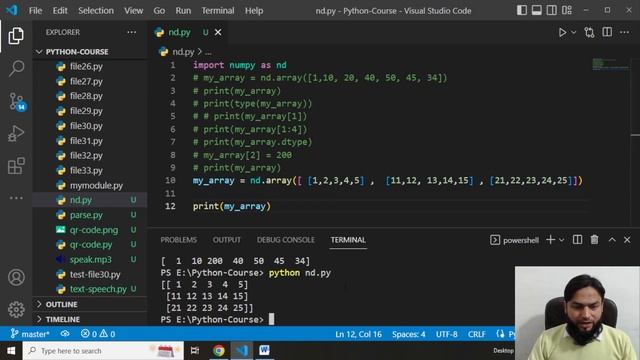Switch to the PROBLEMS panel tab
The image size is (640, 360).
pos(178,240)
